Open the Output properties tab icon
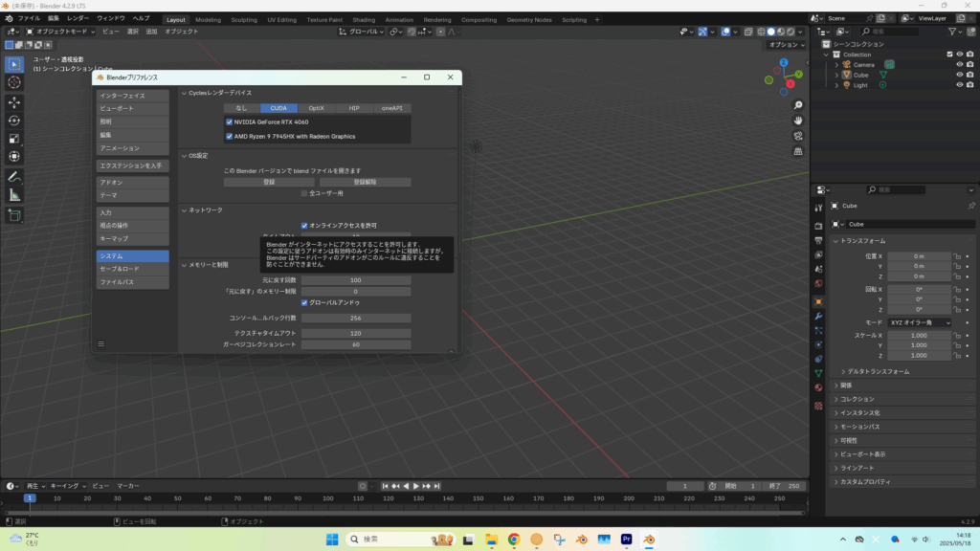Viewport: 980px width, 551px height. (819, 240)
